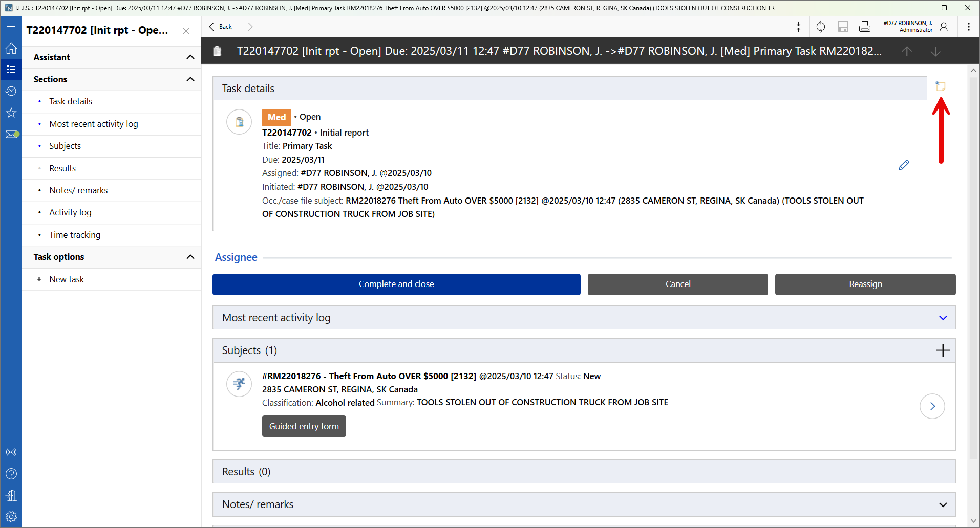Click the pencil edit icon in Task details
Screen dimensions: 980x528
pos(904,165)
